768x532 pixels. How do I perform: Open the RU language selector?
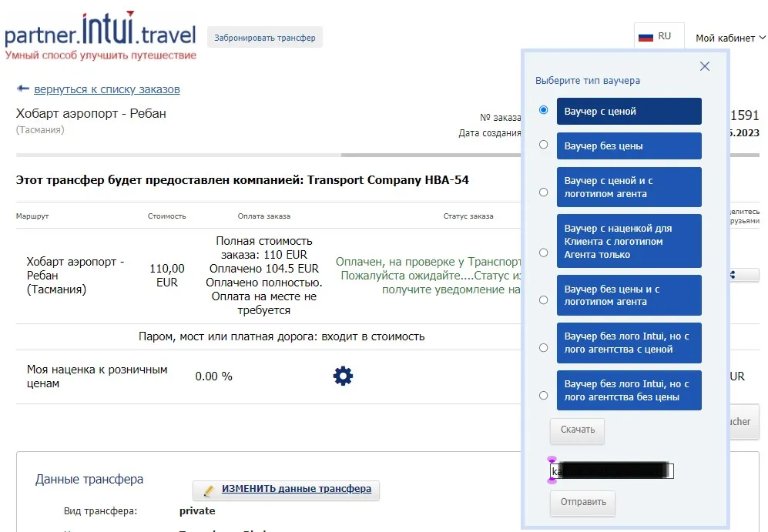(655, 36)
